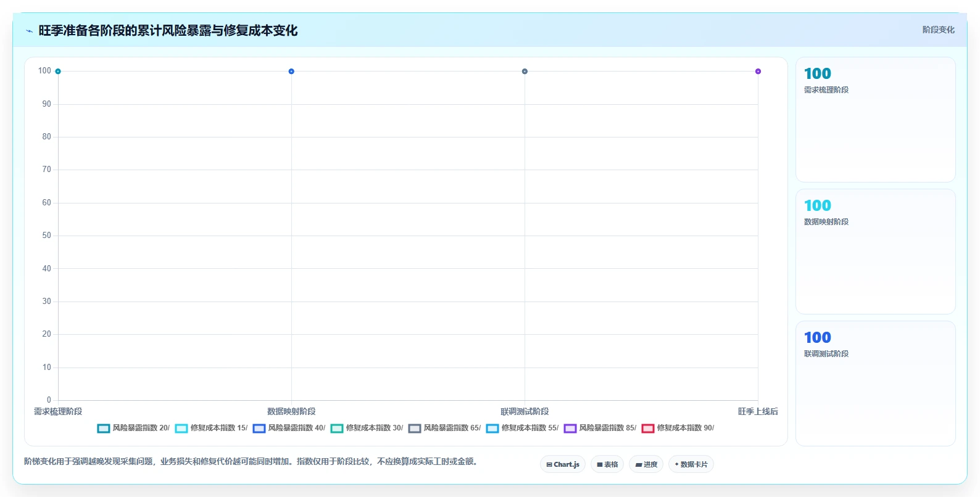
Task: Click the data point at 需求梳理阶段
Action: click(x=58, y=72)
